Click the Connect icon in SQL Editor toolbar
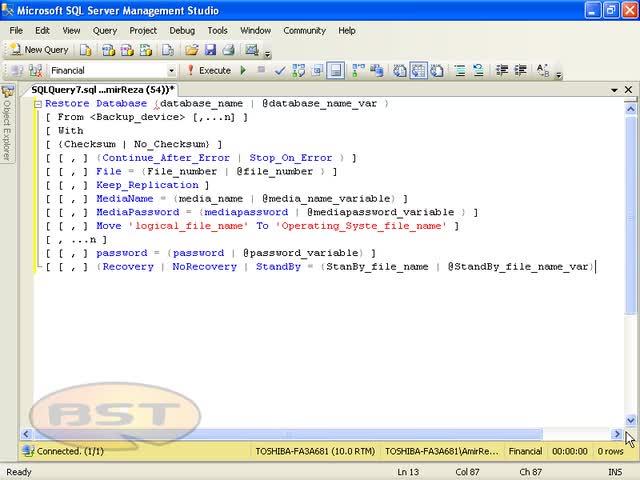This screenshot has width=640, height=480. 17,71
